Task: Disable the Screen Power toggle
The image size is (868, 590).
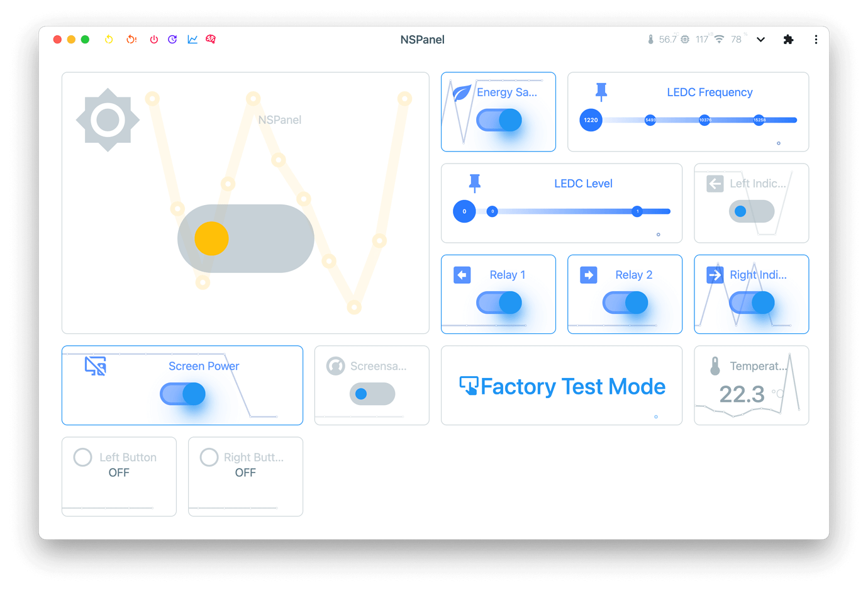Action: click(182, 394)
